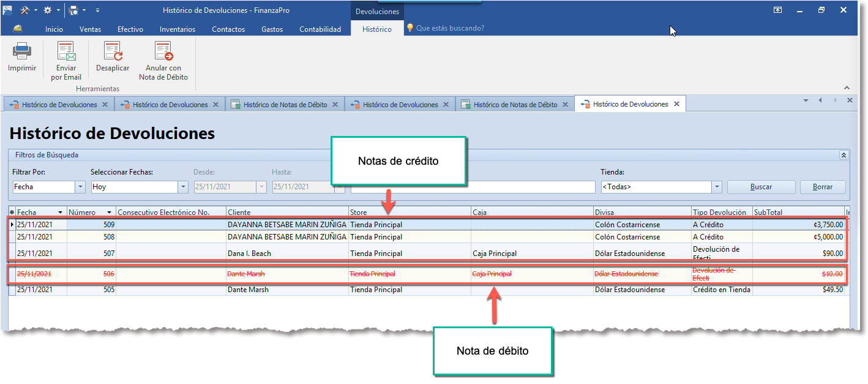Image resolution: width=868 pixels, height=384 pixels.
Task: Open the dropdown arrow next to the tools icon
Action: pyautogui.click(x=36, y=10)
